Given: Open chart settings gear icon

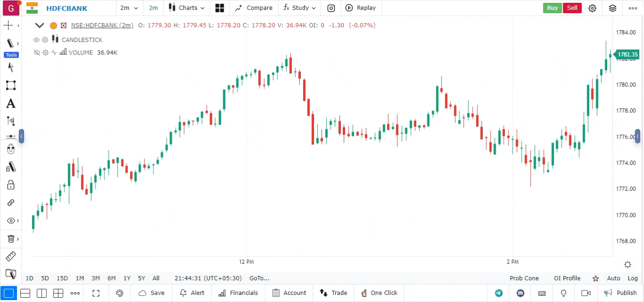Looking at the screenshot, I should click(x=592, y=8).
